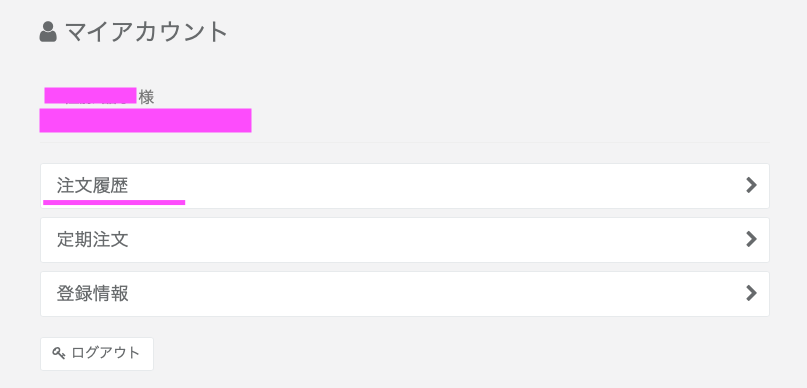Image resolution: width=807 pixels, height=388 pixels.
Task: Click the 様 honorific text
Action: tap(146, 97)
